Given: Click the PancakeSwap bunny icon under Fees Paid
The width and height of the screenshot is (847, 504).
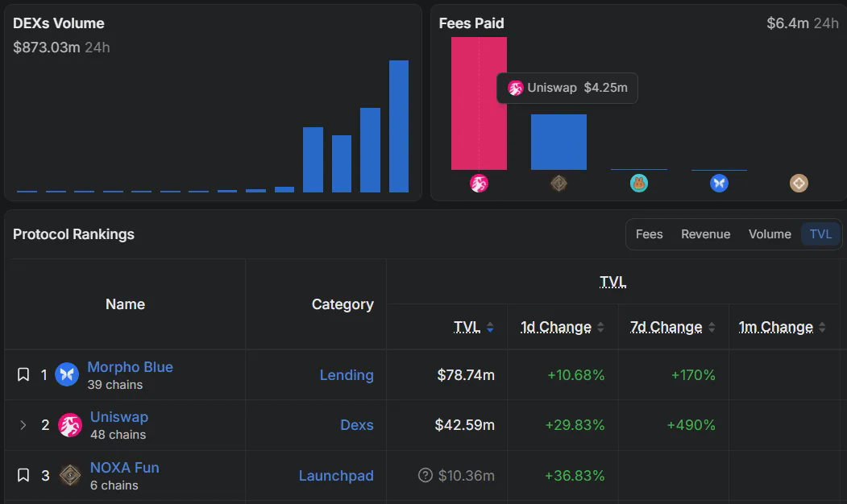Looking at the screenshot, I should pos(638,184).
